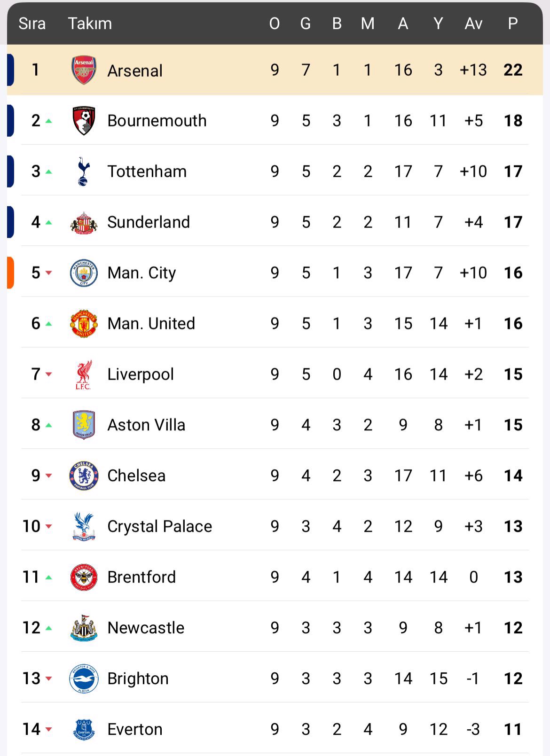Click the Chelsea lion badge
Screen dimensions: 550x756
click(84, 476)
